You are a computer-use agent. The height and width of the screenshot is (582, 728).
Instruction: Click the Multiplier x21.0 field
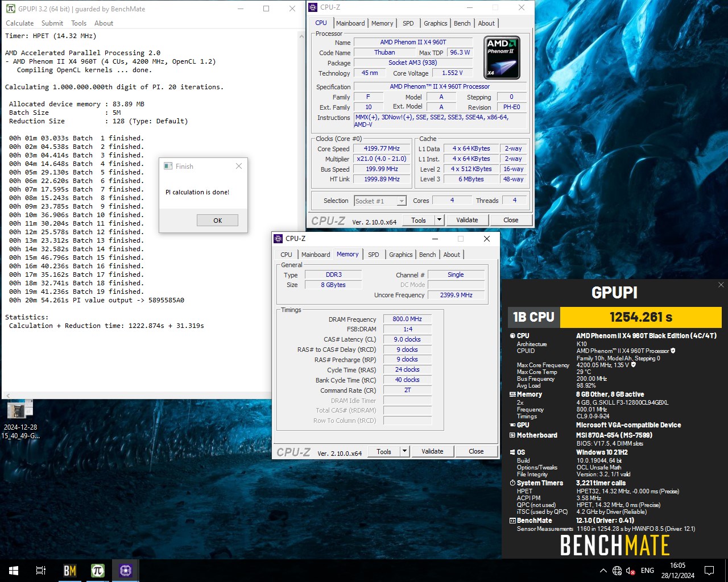[x=382, y=159]
